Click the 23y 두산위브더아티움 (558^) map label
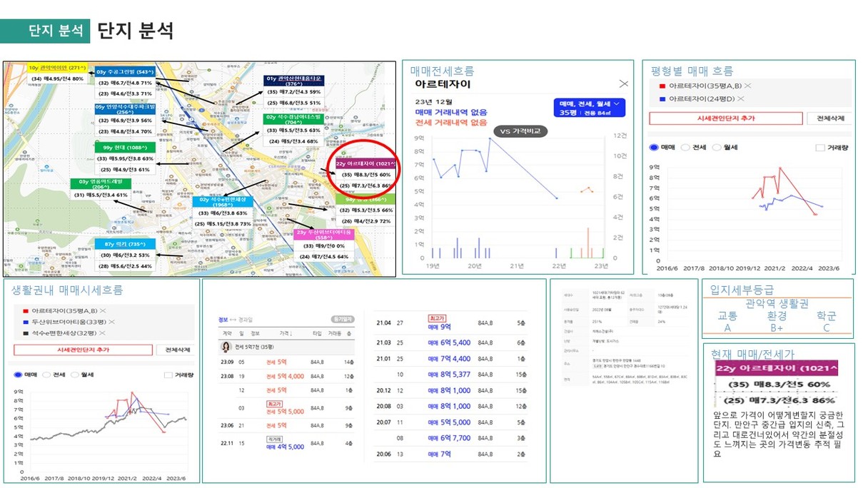 tap(324, 236)
